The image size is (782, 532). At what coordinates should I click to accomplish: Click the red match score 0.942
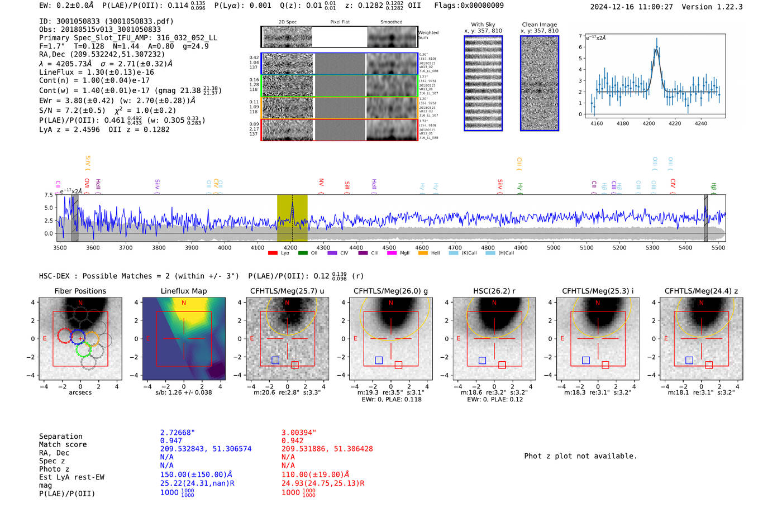tap(292, 441)
